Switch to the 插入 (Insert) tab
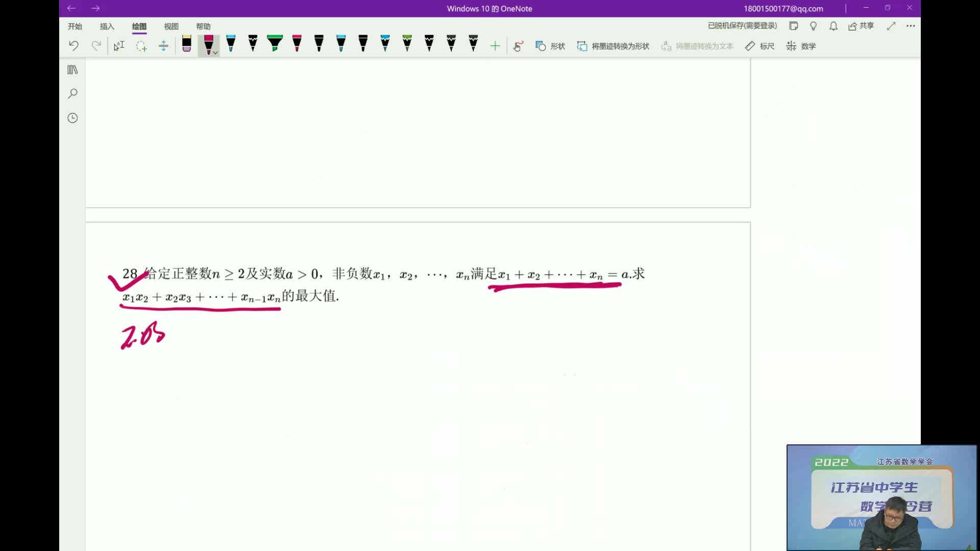Screen dimensions: 980x551 click(107, 27)
